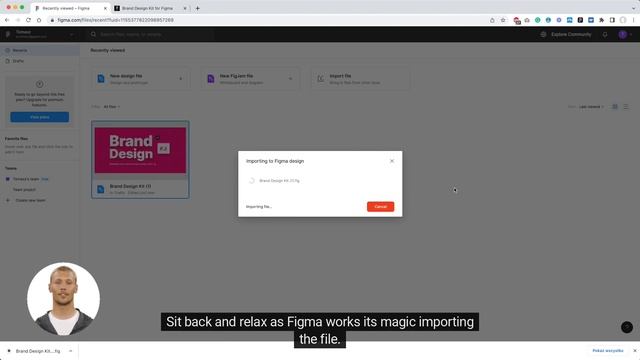Open the team entry under Teams
The image size is (640, 360).
[26, 179]
